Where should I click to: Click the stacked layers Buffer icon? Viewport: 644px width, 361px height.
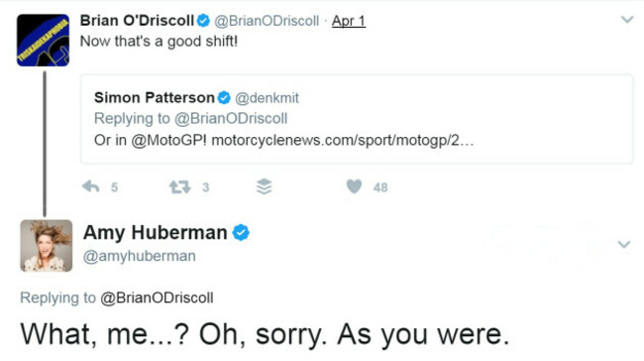pos(265,186)
